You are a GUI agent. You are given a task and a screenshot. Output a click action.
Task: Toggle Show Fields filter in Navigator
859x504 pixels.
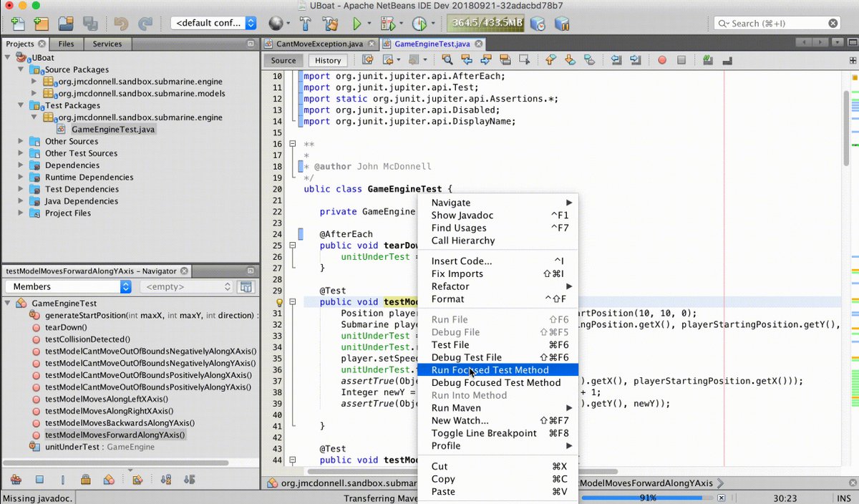pyautogui.click(x=39, y=479)
